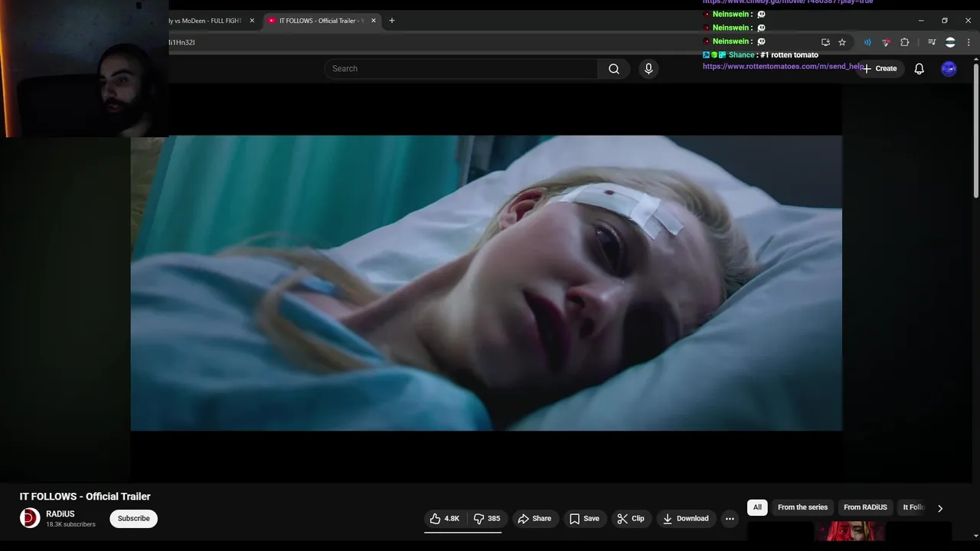The height and width of the screenshot is (551, 980).
Task: Open the extension icon with red badge
Action: tap(886, 42)
